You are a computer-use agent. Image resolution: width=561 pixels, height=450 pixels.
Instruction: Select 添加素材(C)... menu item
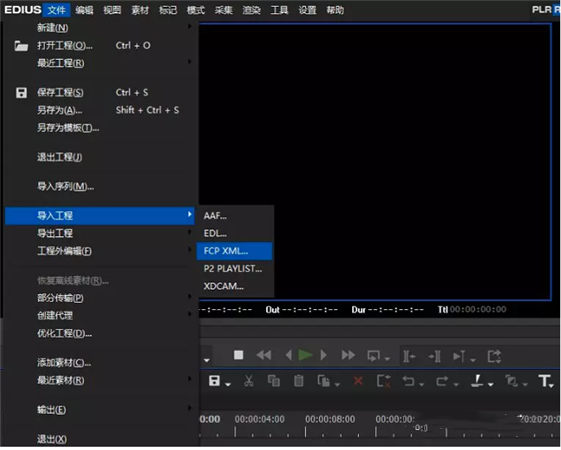[100, 363]
